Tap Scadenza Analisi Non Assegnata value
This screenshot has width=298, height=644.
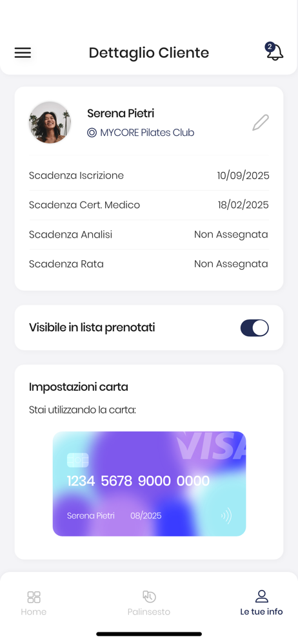tap(231, 234)
